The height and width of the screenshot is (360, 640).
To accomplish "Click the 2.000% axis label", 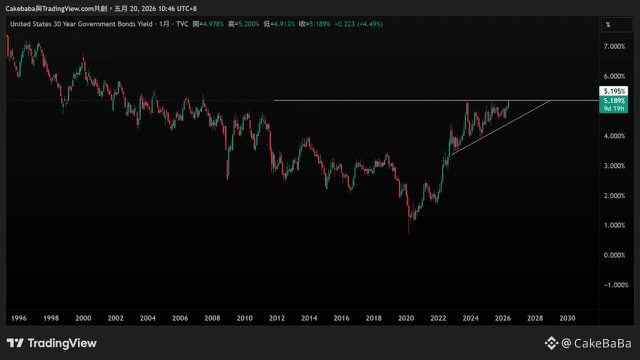I will [614, 196].
